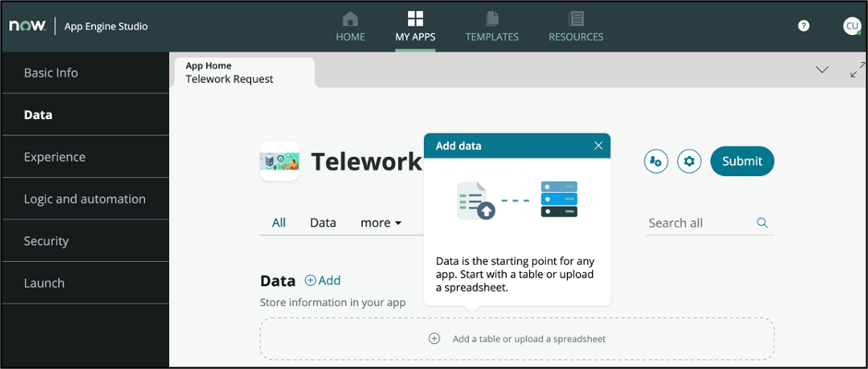The image size is (868, 369).
Task: Select the All filter tab
Action: (x=279, y=222)
